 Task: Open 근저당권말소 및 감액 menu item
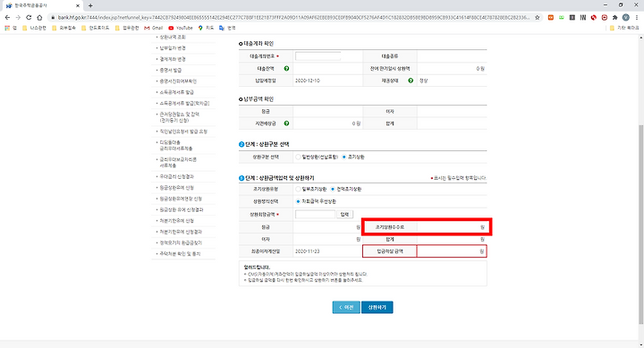point(180,117)
